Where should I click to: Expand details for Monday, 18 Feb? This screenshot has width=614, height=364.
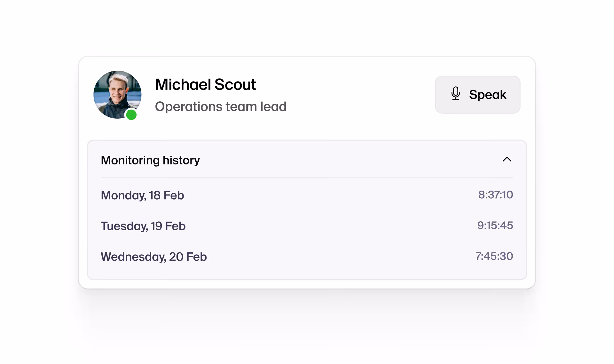[142, 195]
